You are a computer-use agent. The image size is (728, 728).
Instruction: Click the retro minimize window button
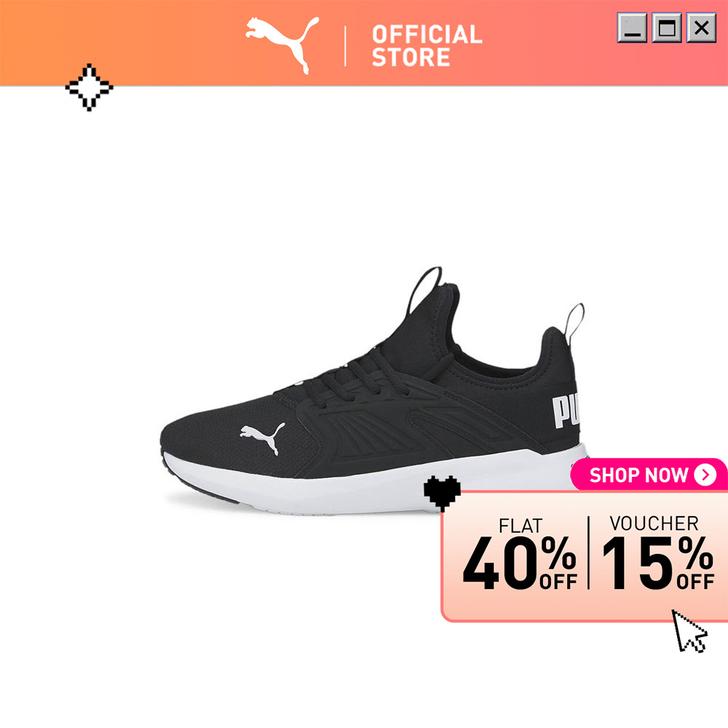pyautogui.click(x=632, y=28)
